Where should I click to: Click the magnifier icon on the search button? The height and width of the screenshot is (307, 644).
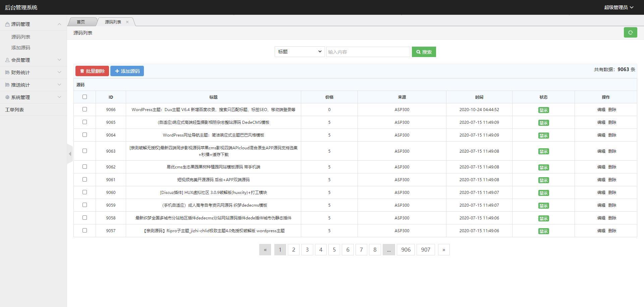[418, 52]
